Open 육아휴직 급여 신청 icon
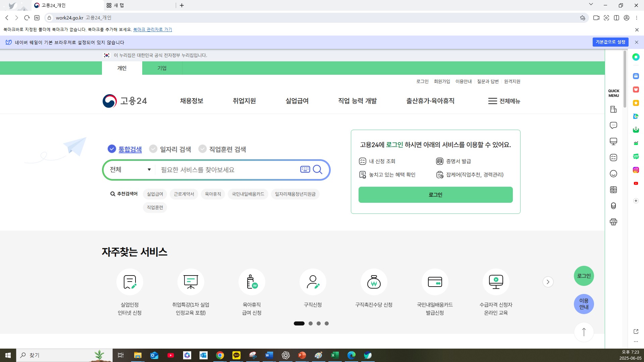644x362 pixels. click(252, 282)
